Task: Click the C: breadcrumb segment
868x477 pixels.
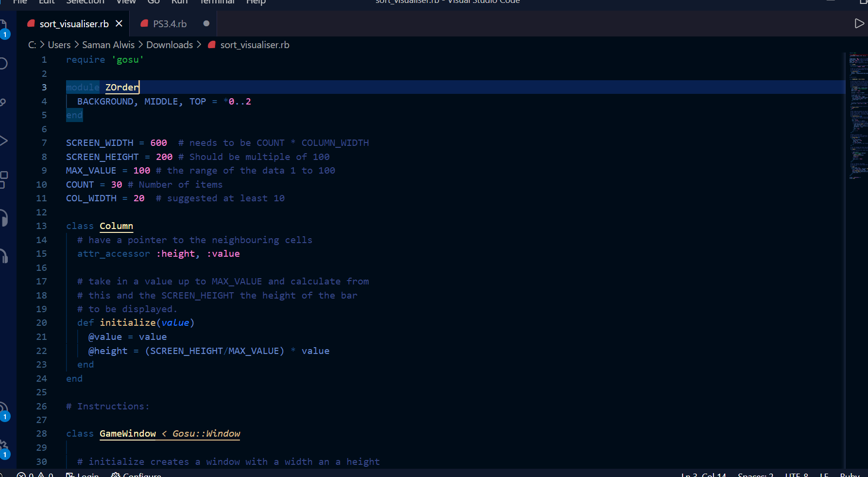Action: [32, 45]
